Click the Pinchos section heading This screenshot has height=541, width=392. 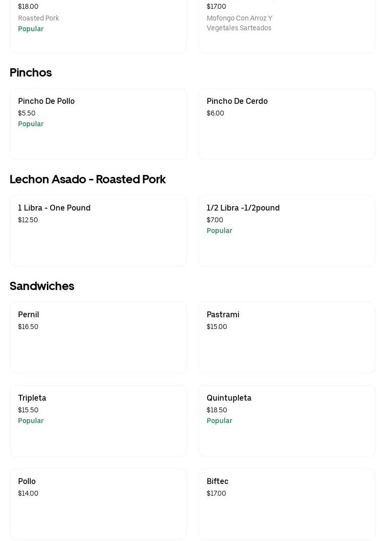point(31,73)
